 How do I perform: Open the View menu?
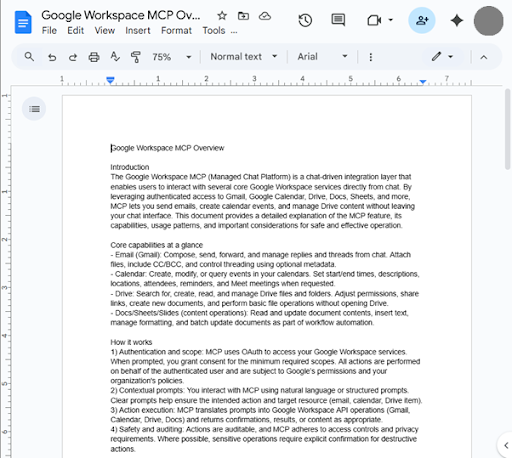105,31
